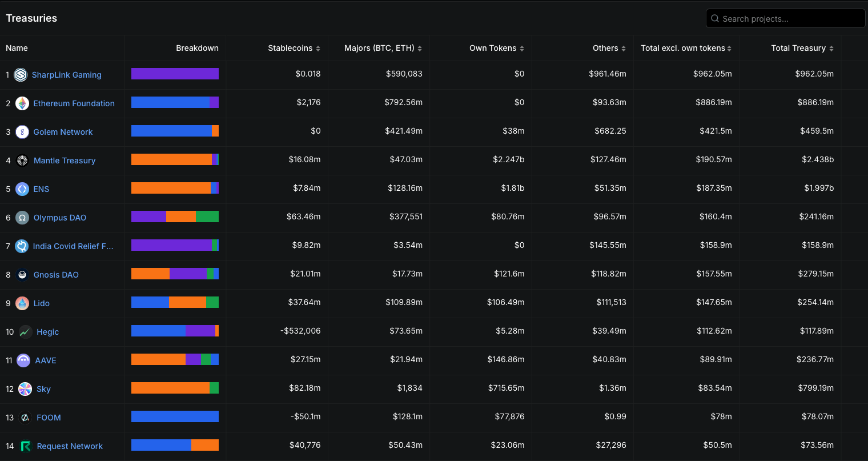Open the Golem Network link

63,132
